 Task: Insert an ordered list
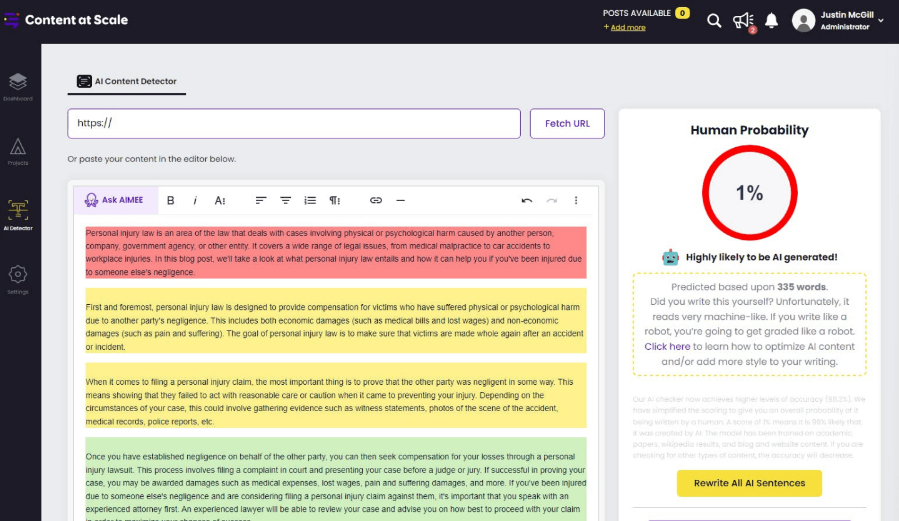click(x=310, y=201)
